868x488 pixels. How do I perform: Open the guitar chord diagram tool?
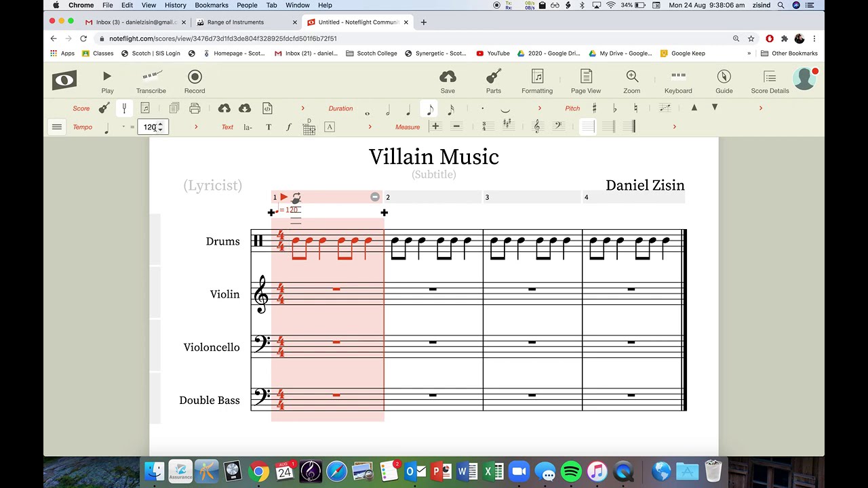coord(309,127)
